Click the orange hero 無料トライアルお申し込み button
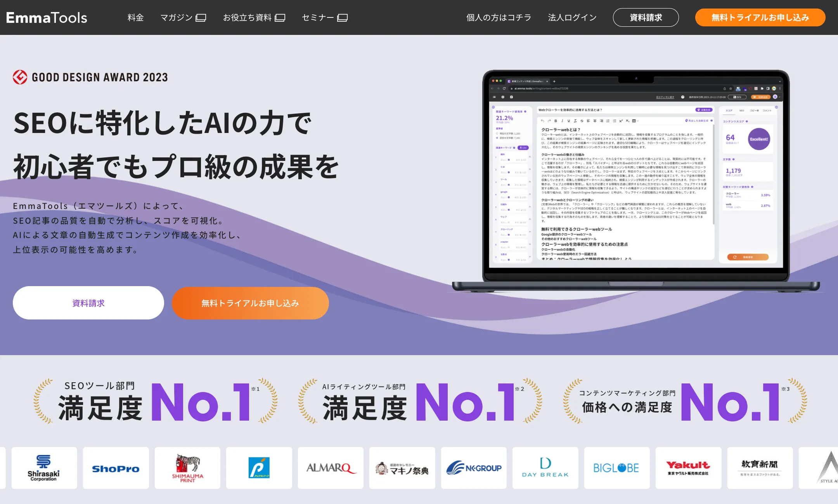The width and height of the screenshot is (838, 504). click(x=250, y=303)
